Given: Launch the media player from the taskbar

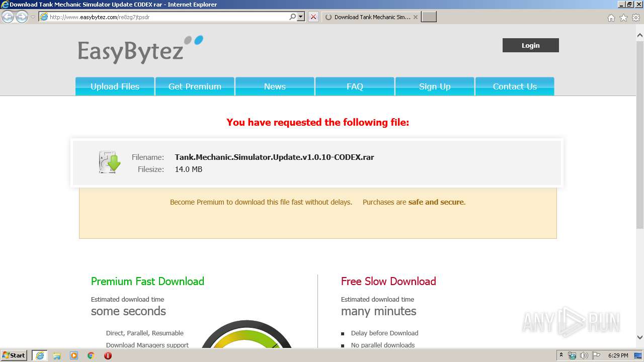Looking at the screenshot, I should pos(74,355).
